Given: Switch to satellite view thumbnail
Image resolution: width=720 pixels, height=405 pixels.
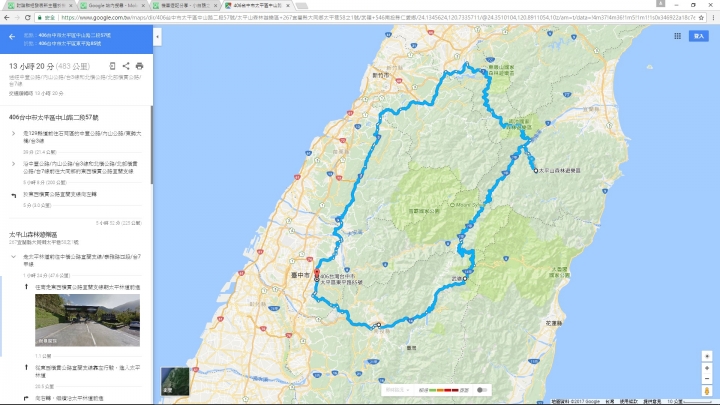Looking at the screenshot, I should click(x=175, y=381).
